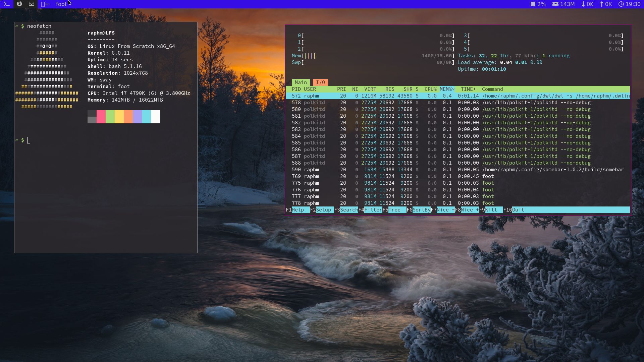Click the Tasks summary line in htop
Viewport: 644px width, 362px height.
(514, 56)
